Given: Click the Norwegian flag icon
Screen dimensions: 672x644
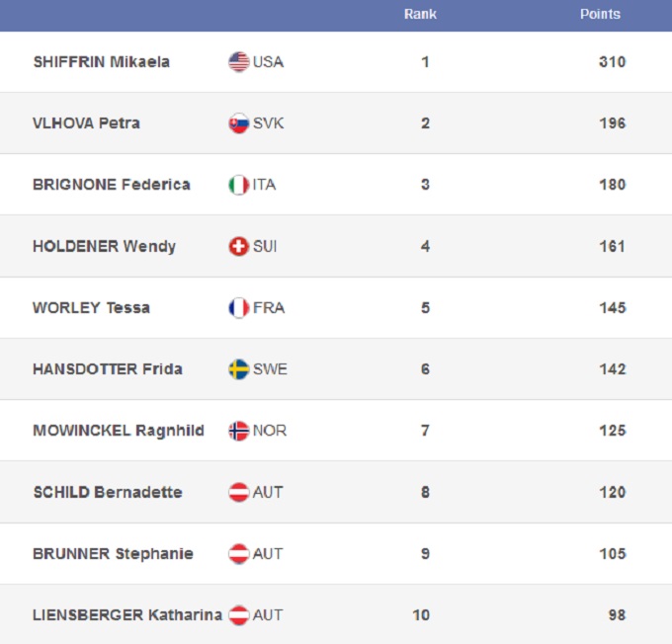Looking at the screenshot, I should pyautogui.click(x=238, y=431).
